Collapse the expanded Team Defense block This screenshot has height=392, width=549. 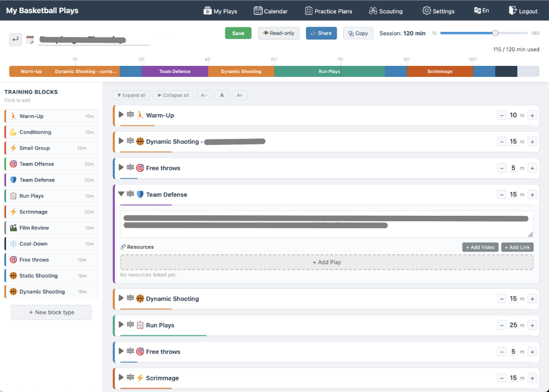click(x=121, y=194)
